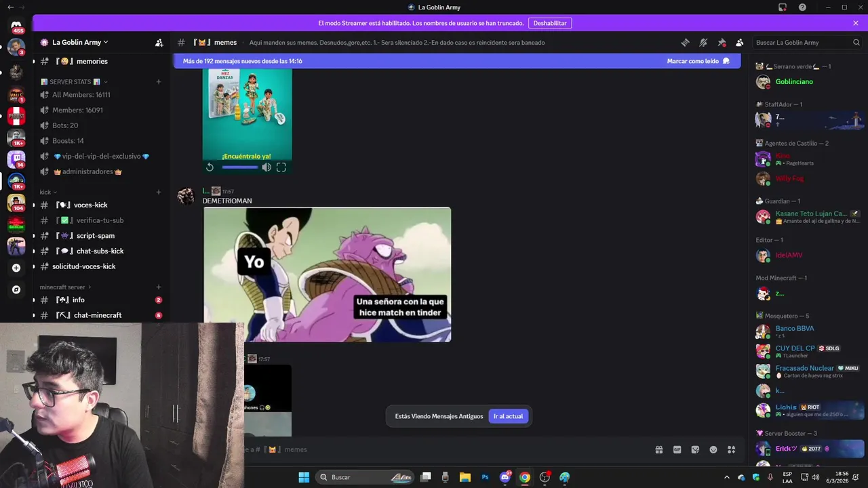Click Ir al actual button
Screen dimensions: 868x488
coord(508,416)
